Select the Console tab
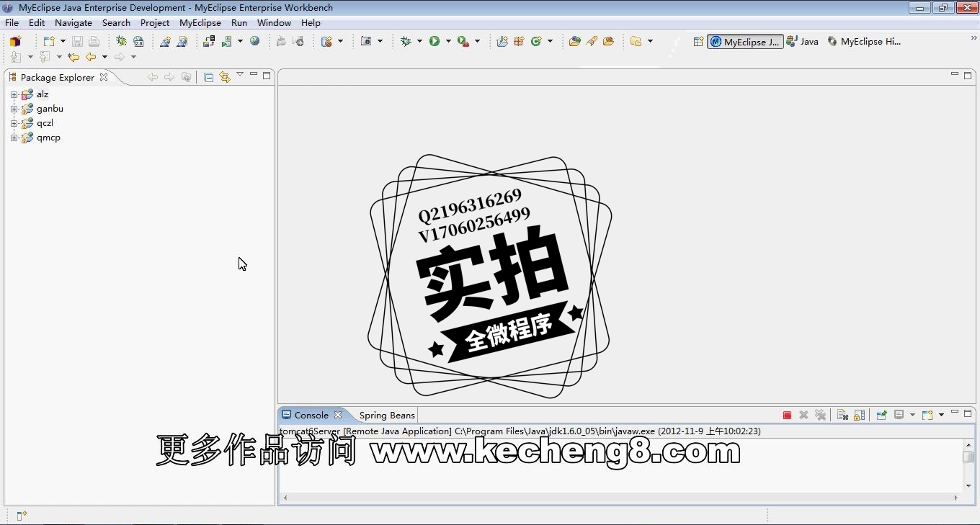This screenshot has width=980, height=525. pos(311,415)
